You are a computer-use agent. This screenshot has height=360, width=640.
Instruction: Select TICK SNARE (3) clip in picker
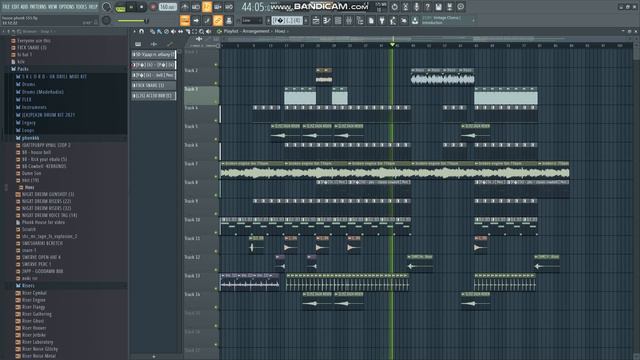coord(153,85)
